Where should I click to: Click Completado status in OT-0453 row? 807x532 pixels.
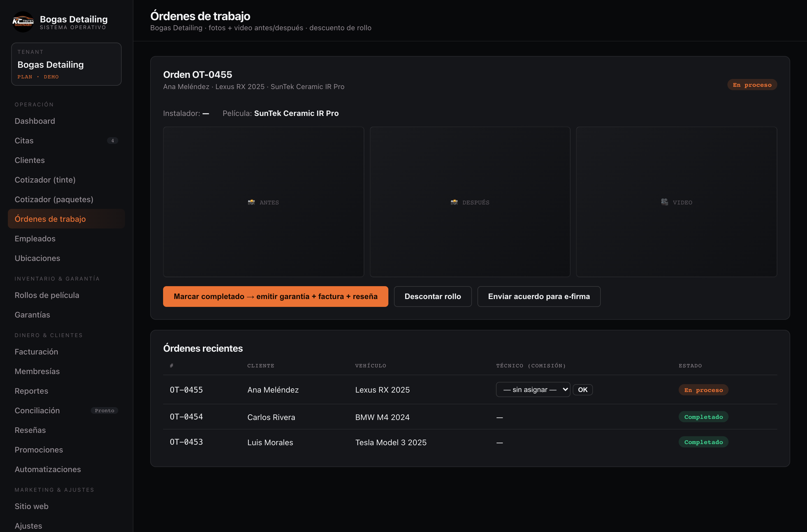click(703, 442)
